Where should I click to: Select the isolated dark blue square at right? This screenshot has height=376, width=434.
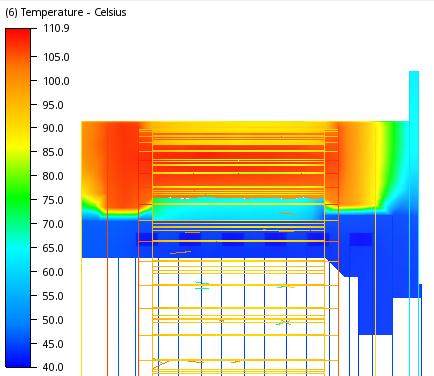coord(361,239)
